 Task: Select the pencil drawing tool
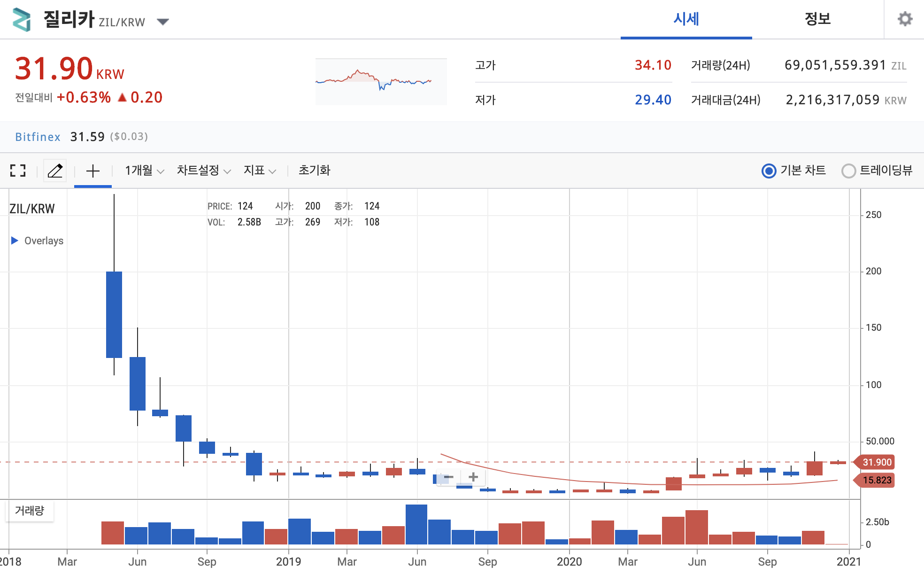tap(55, 171)
